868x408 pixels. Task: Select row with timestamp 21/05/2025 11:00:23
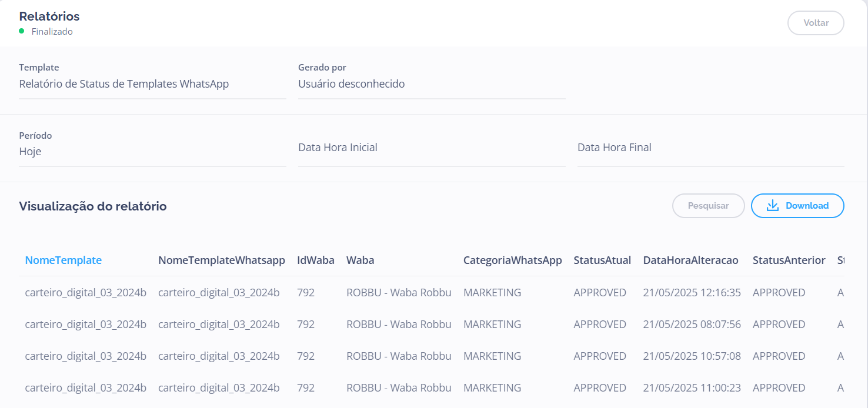pos(691,388)
